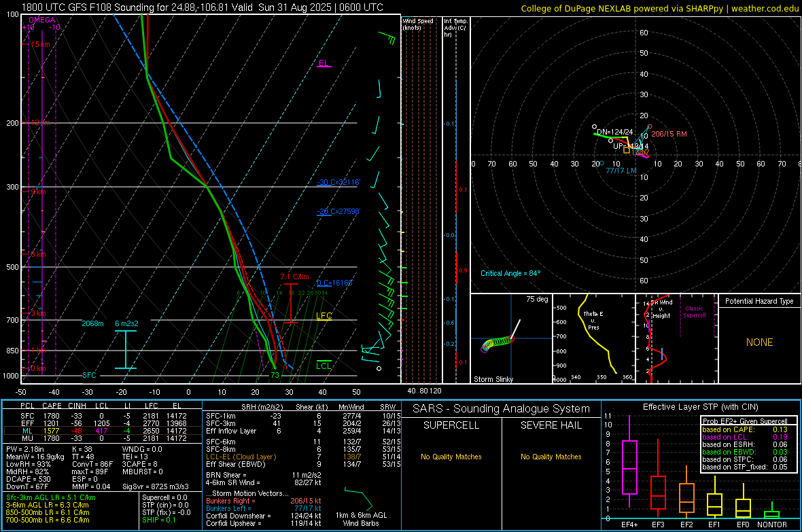Click the Supercell = 0.0 parameter
The width and height of the screenshot is (802, 532).
[164, 497]
